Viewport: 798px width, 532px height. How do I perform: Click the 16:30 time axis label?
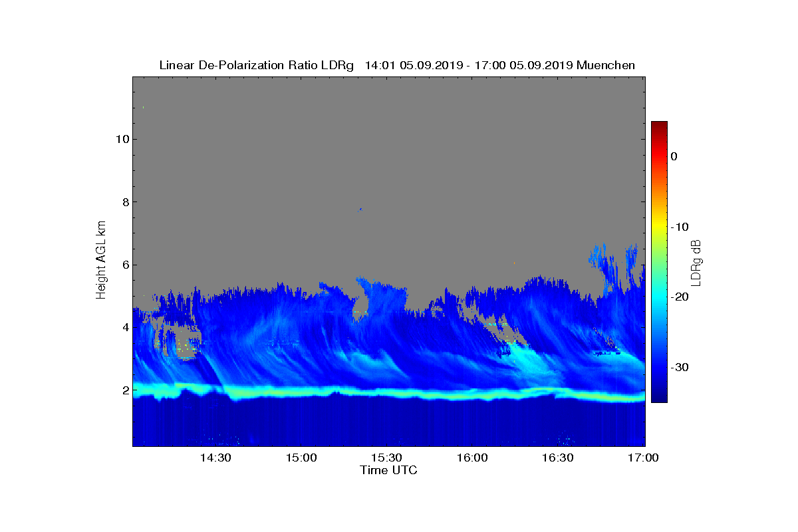coord(558,458)
